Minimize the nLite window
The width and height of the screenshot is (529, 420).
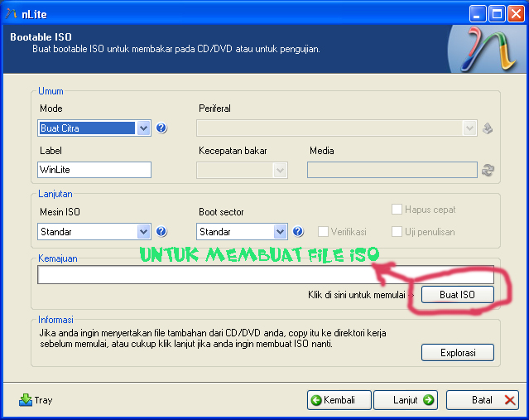tap(478, 14)
